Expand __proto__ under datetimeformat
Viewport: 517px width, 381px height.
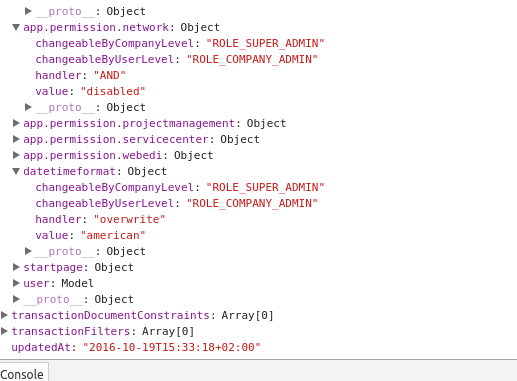click(x=28, y=251)
